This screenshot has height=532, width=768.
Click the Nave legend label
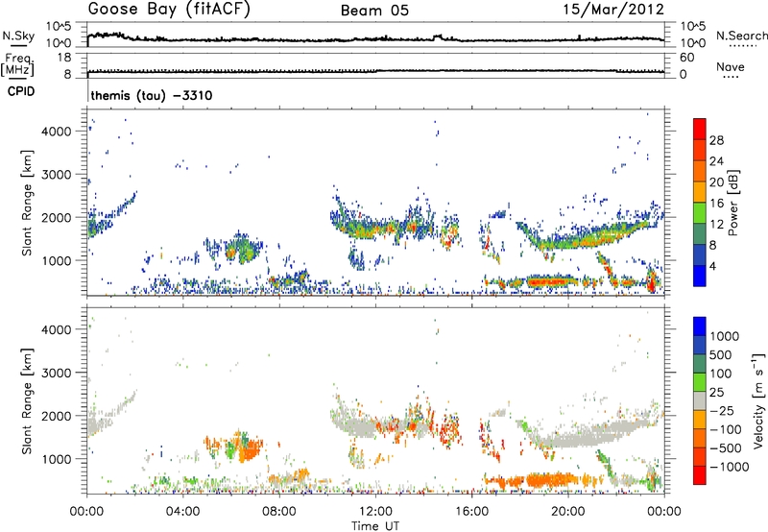[x=731, y=66]
